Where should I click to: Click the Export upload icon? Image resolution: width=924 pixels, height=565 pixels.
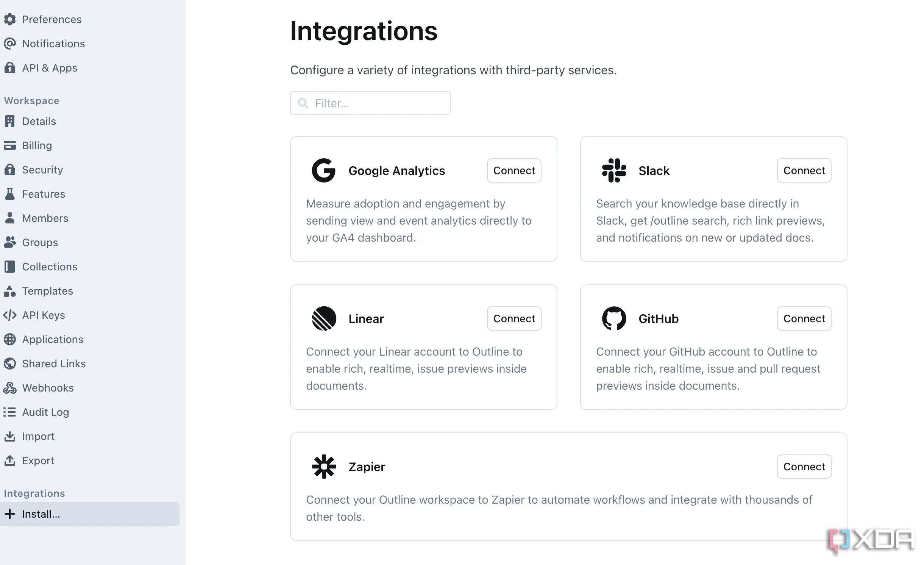tap(10, 460)
